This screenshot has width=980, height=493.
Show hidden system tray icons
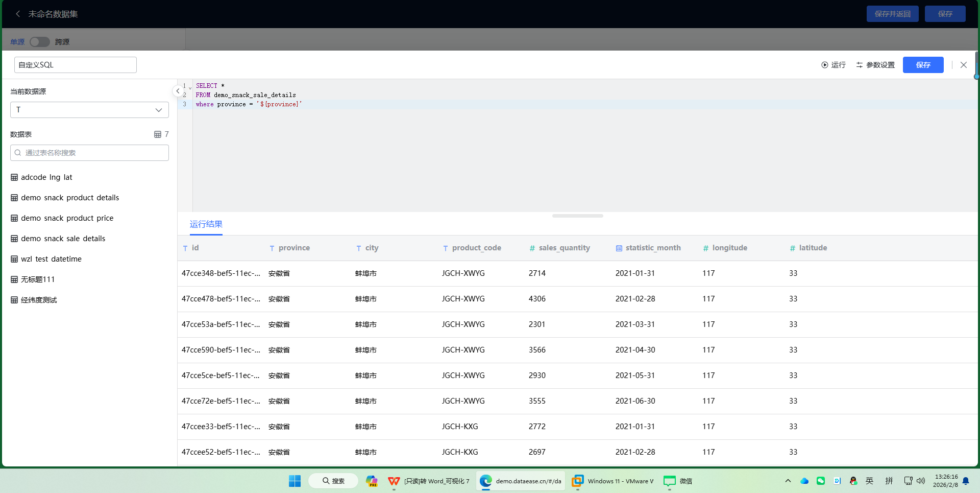(x=788, y=481)
